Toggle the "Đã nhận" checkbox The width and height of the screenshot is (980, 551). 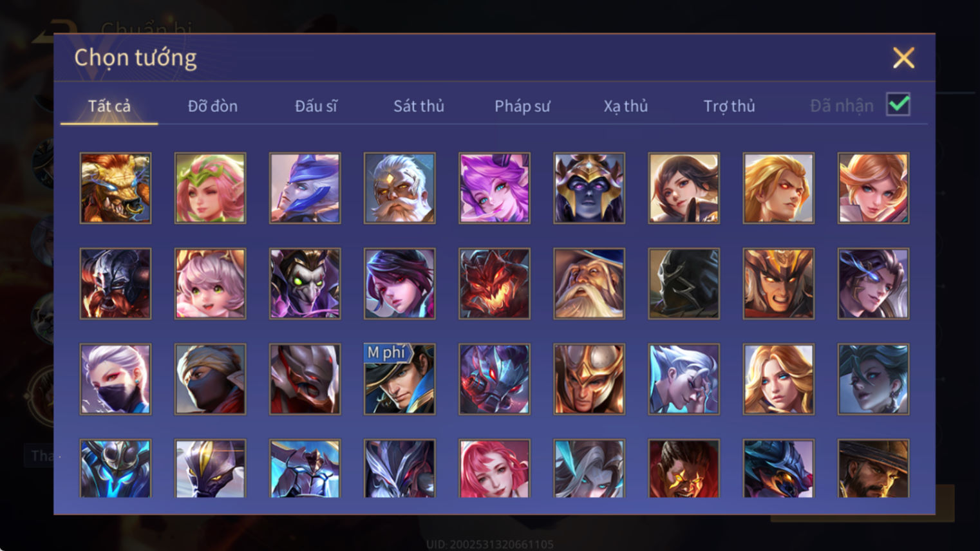pos(898,104)
